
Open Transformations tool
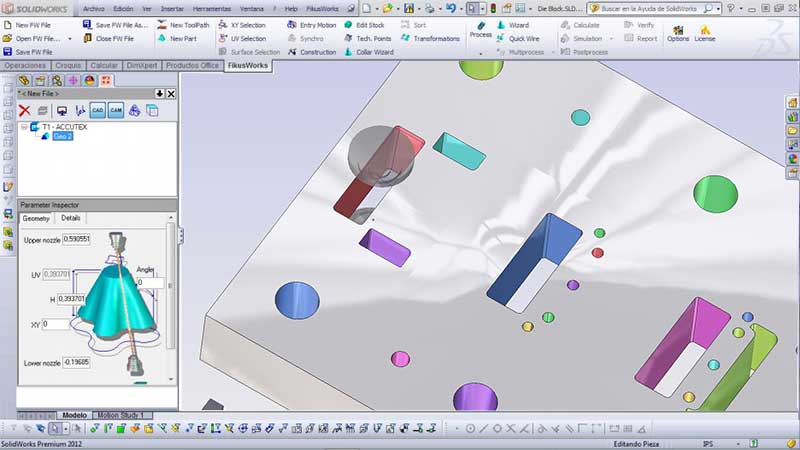point(430,38)
